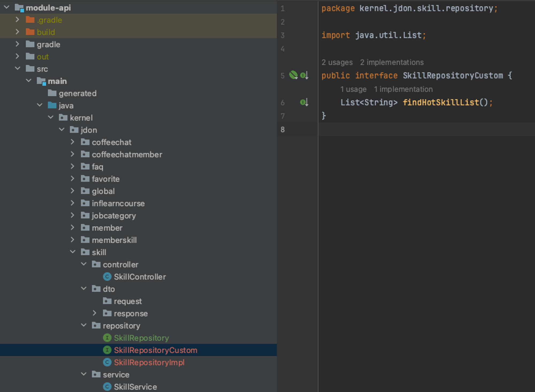535x392 pixels.
Task: Click the module-api module icon
Action: click(x=19, y=8)
